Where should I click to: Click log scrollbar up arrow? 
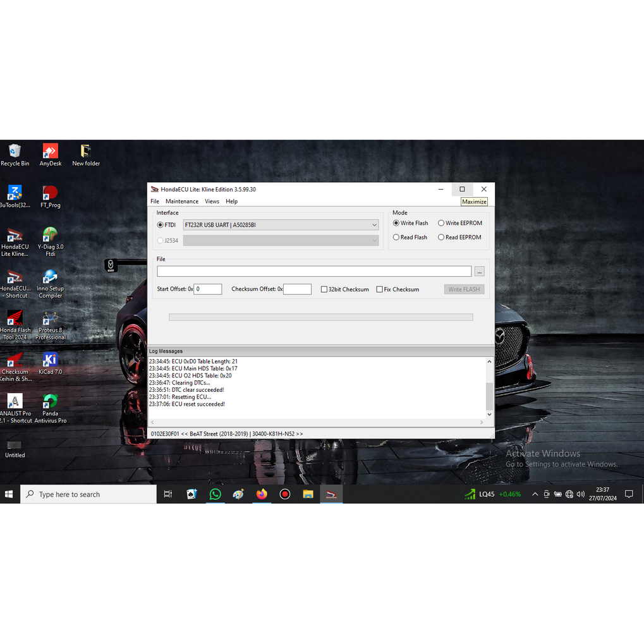click(x=489, y=361)
